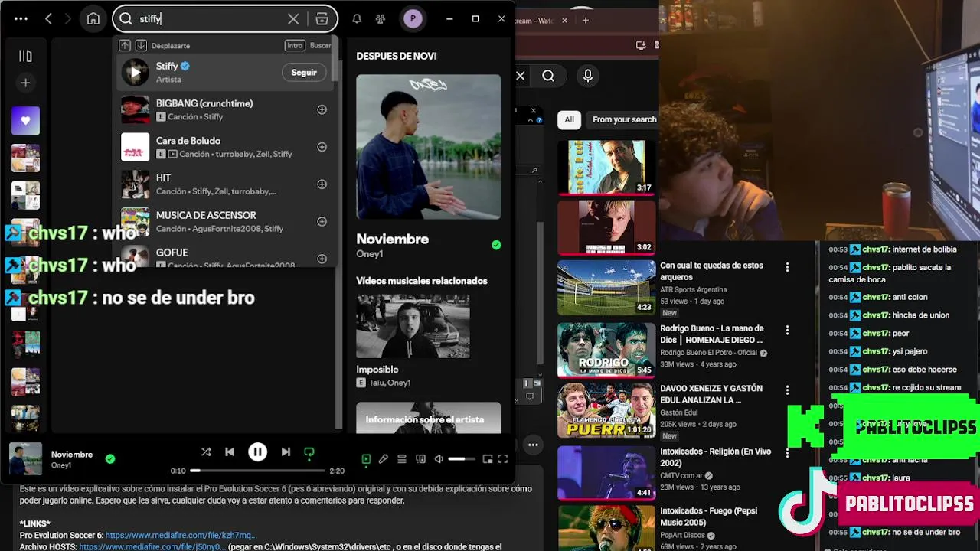Open Friend Activity icon

tap(381, 19)
